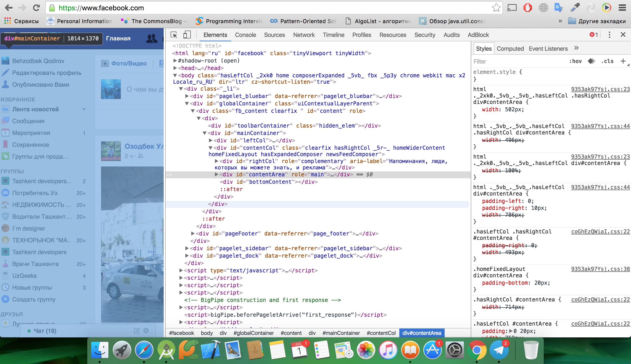
Task: Select the Computed styles tab
Action: tap(510, 49)
